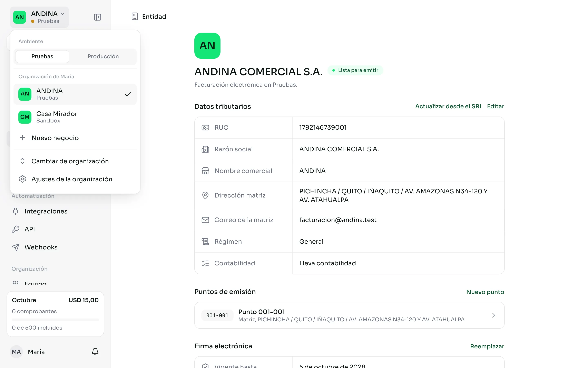Click the up-down arrows icon for Cambiar de organización
588x368 pixels.
pyautogui.click(x=22, y=161)
